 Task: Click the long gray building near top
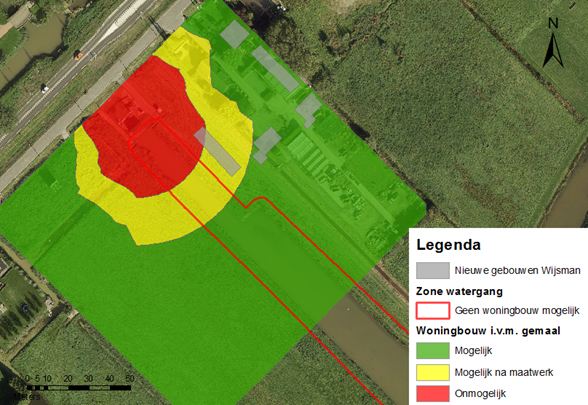point(275,69)
